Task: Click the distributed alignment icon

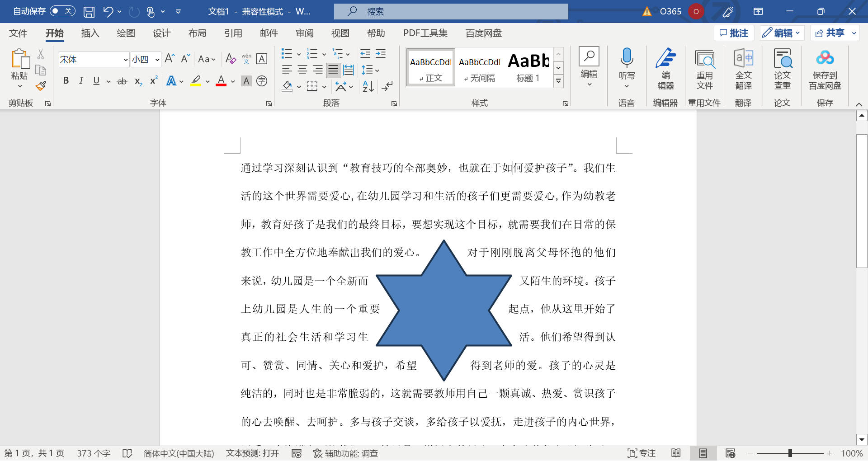Action: coord(349,70)
